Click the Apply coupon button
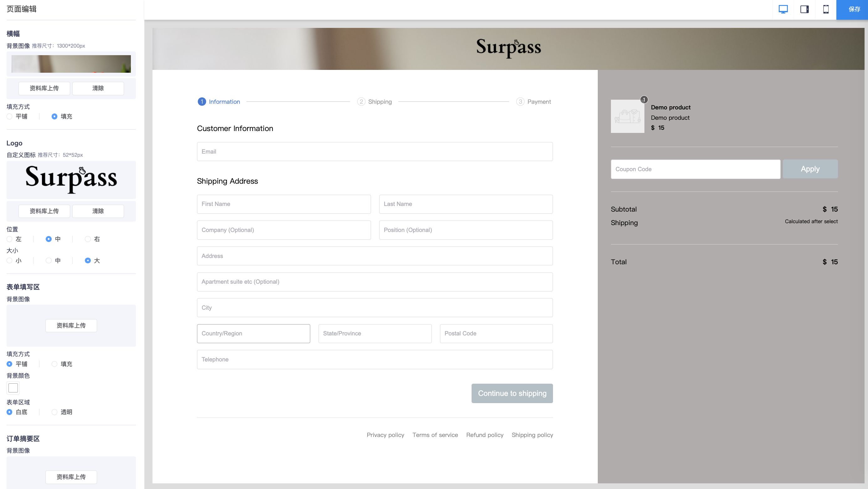The image size is (868, 489). tap(810, 169)
